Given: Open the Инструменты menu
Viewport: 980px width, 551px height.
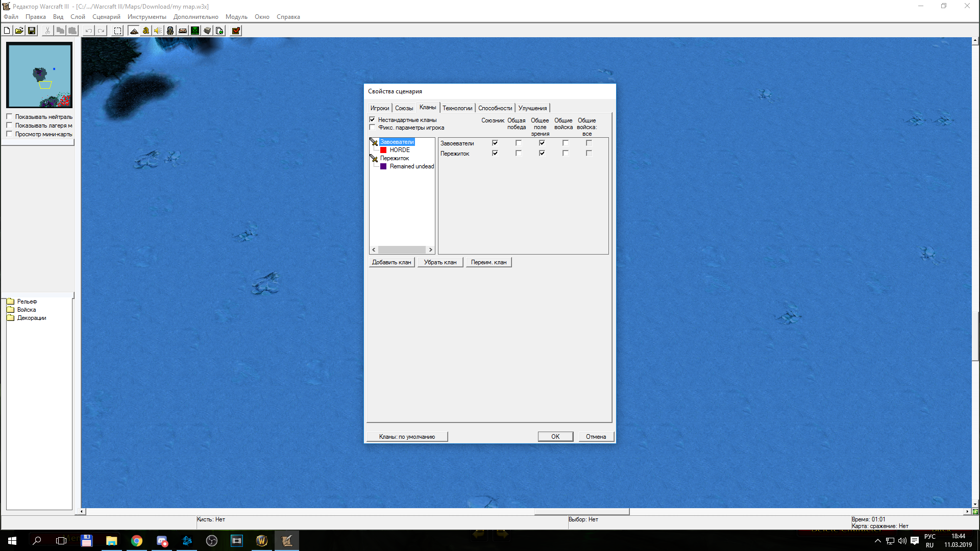Looking at the screenshot, I should coord(147,17).
